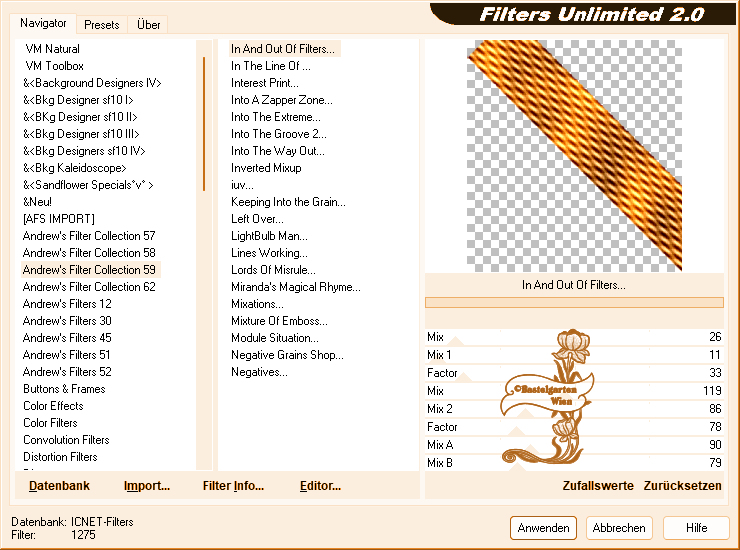Choose Mixations... filter
The image size is (740, 550).
coord(257,304)
